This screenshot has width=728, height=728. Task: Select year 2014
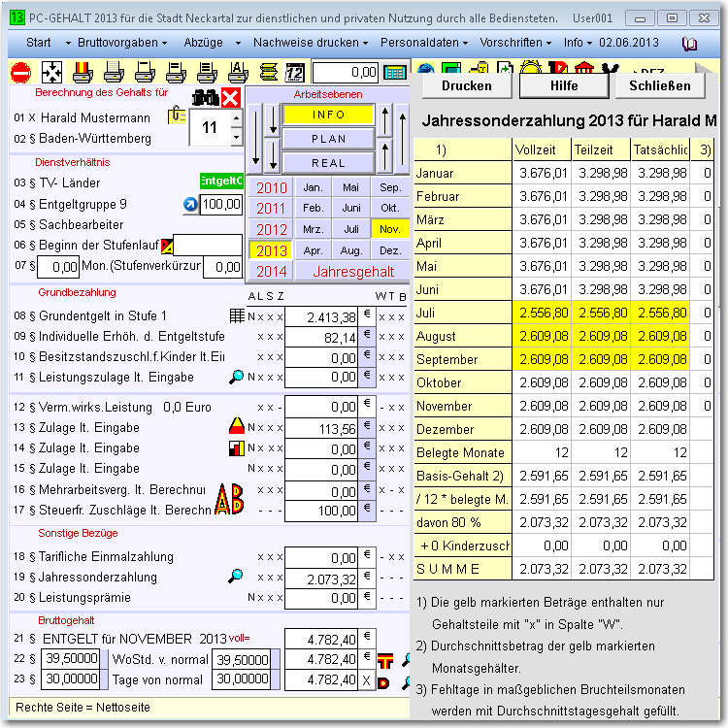271,271
